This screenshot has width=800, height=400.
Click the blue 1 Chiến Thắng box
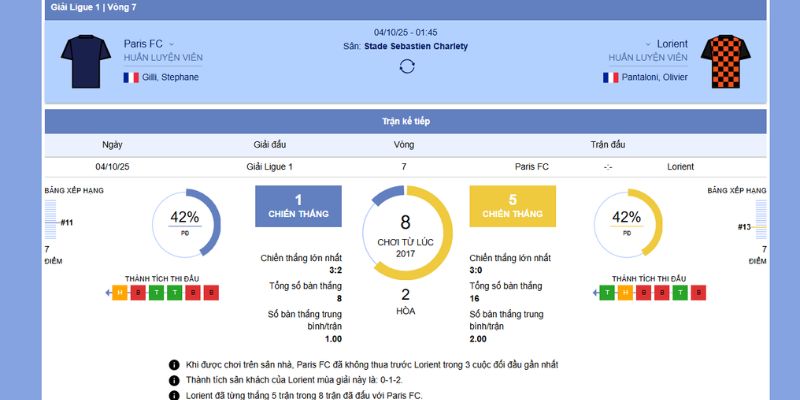coord(298,205)
